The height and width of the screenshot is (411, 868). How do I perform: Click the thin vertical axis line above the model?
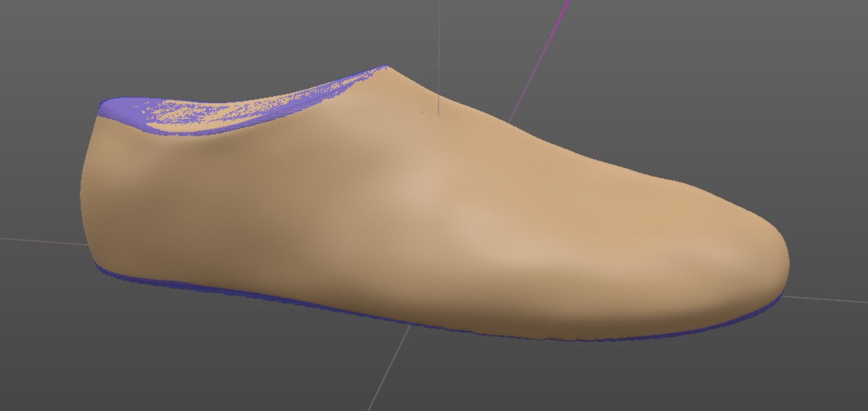[439, 38]
